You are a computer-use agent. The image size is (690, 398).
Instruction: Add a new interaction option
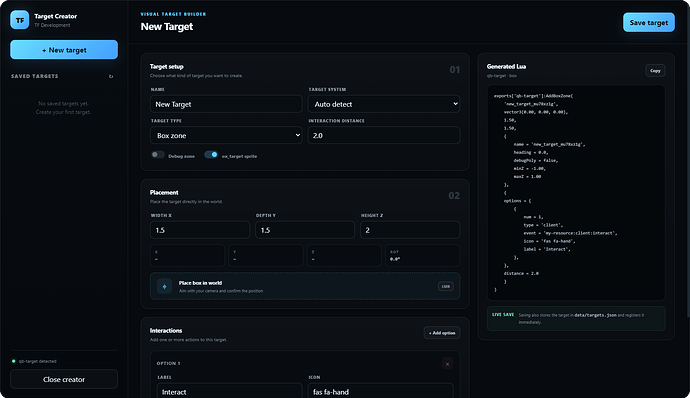click(x=442, y=333)
